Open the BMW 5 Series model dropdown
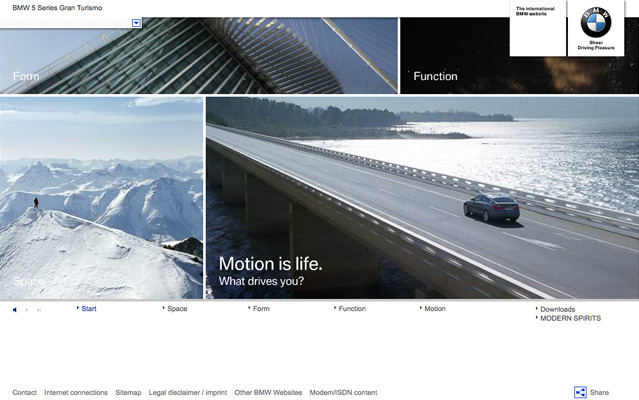The width and height of the screenshot is (639, 400). pos(137,23)
